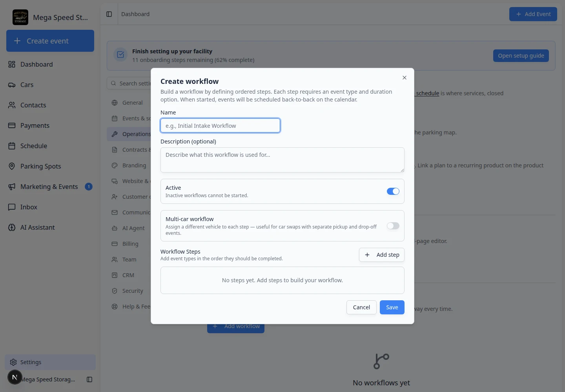Enable the Multi-car workflow toggle
This screenshot has height=392, width=565.
[x=393, y=226]
